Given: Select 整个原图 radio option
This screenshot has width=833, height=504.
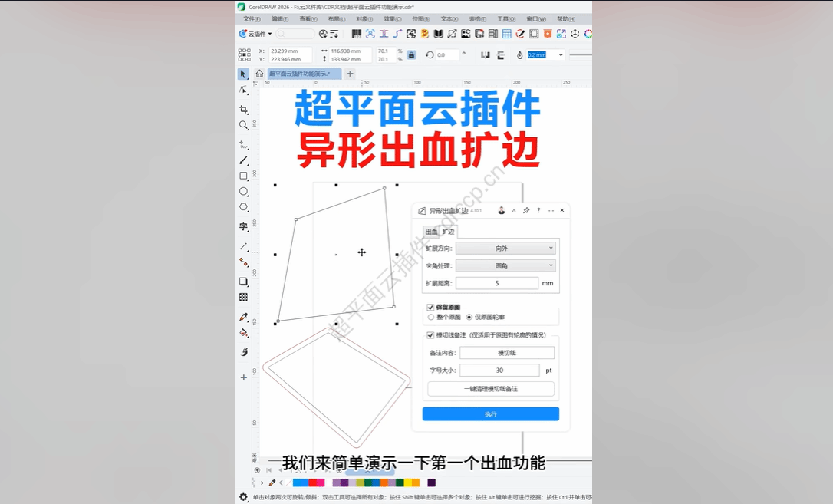Looking at the screenshot, I should (431, 317).
